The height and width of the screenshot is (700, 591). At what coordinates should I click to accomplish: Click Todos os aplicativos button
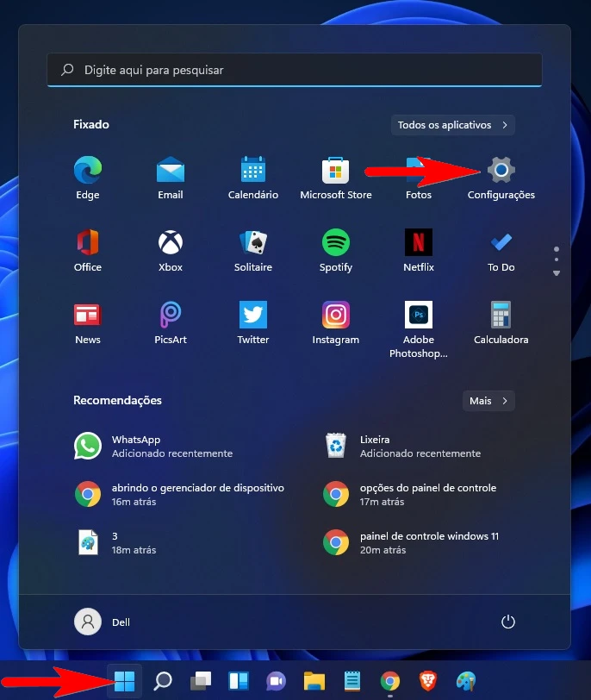click(x=453, y=125)
